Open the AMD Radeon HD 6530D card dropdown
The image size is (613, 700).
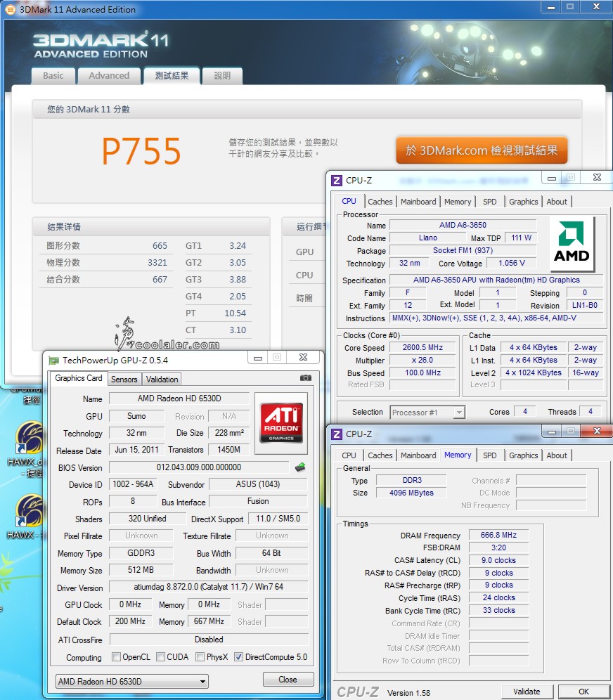(132, 681)
